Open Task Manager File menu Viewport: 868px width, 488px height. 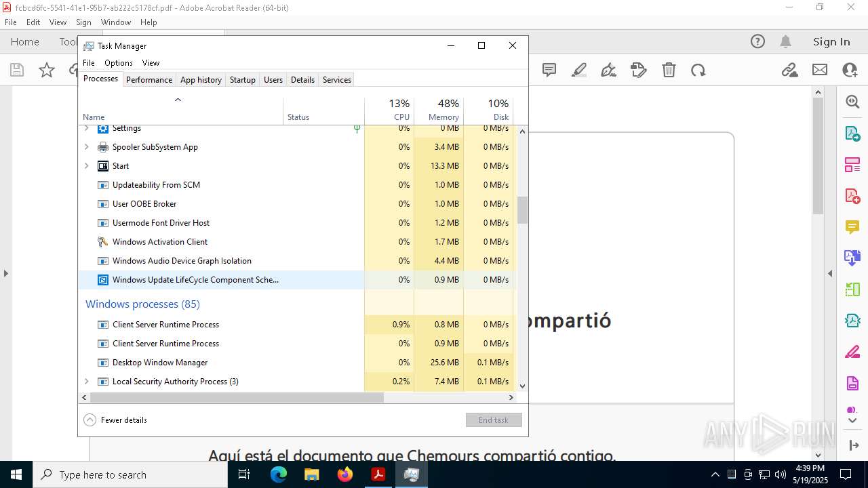pyautogui.click(x=89, y=63)
